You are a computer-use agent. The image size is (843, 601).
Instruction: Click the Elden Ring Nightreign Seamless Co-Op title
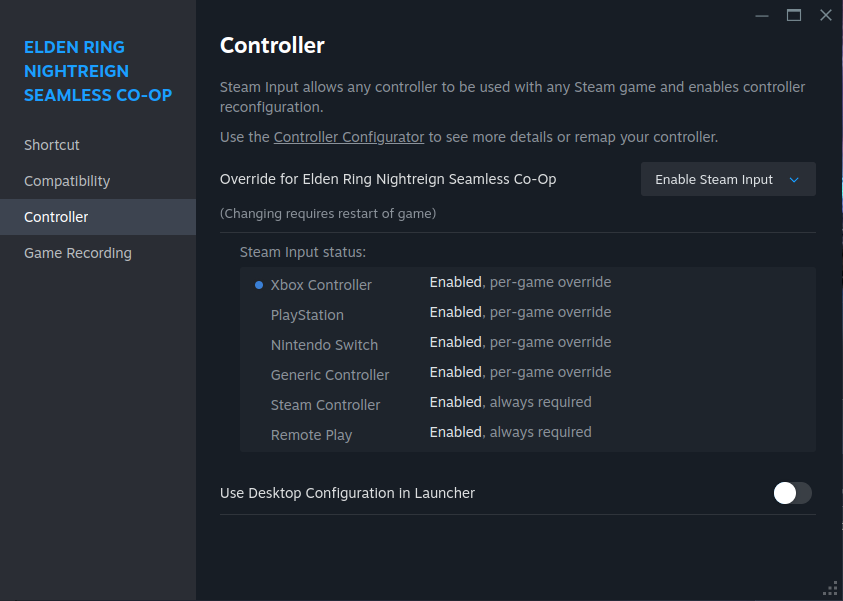(x=98, y=71)
